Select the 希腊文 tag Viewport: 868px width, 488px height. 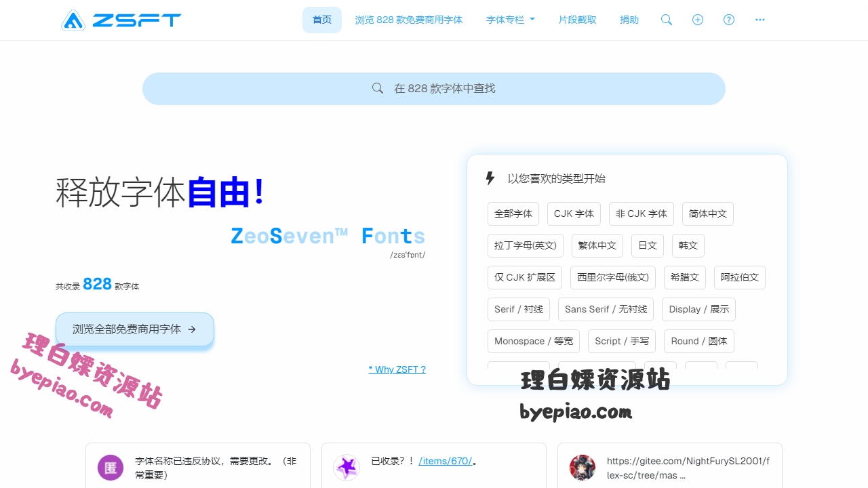click(x=685, y=277)
